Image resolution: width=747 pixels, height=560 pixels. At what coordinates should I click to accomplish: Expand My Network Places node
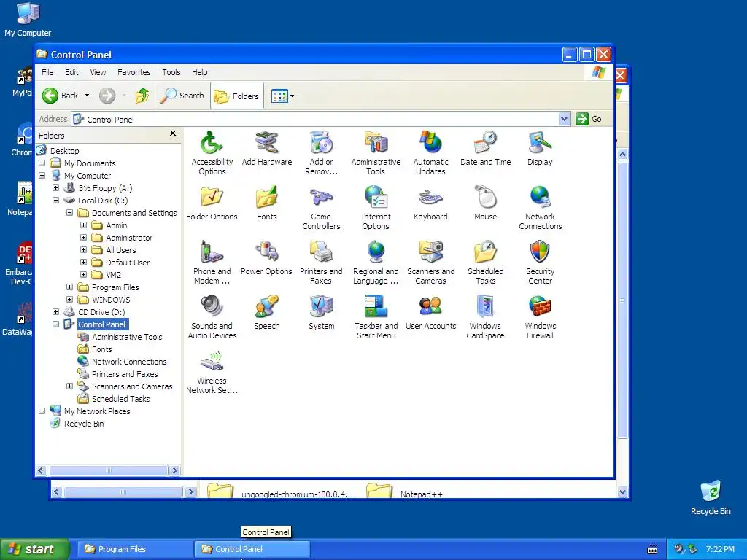42,411
